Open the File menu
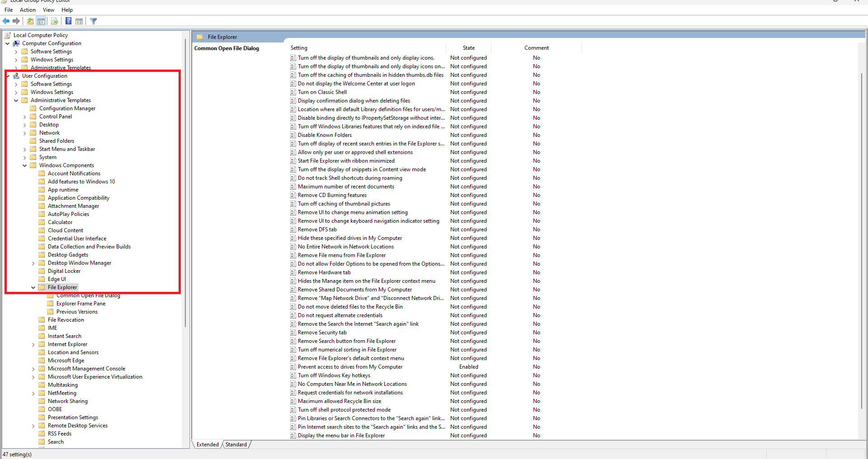This screenshot has width=868, height=459. [9, 10]
